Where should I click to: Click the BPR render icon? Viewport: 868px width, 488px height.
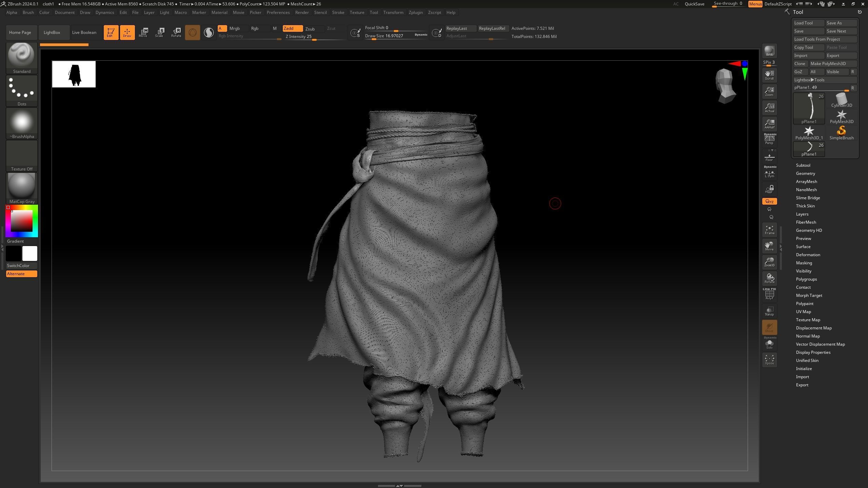[x=769, y=51]
